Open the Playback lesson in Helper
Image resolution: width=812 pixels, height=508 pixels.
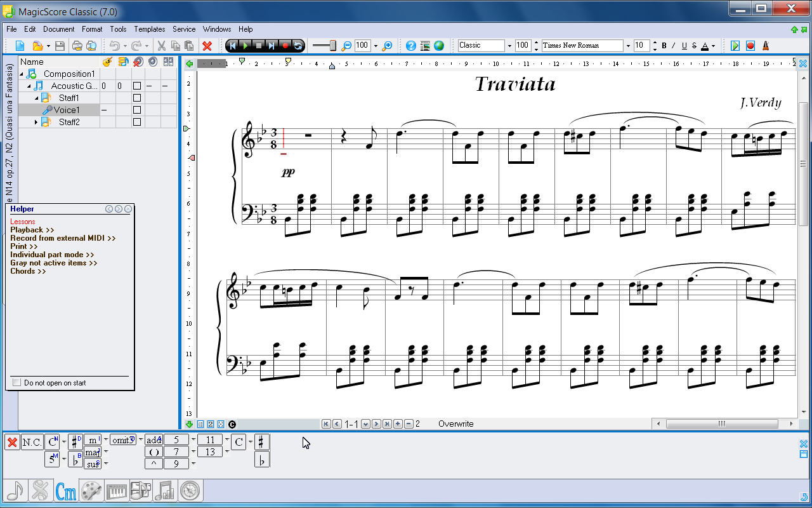pos(32,230)
